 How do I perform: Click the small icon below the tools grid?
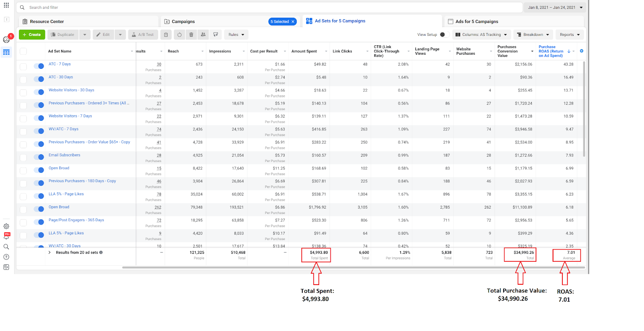[x=6, y=19]
